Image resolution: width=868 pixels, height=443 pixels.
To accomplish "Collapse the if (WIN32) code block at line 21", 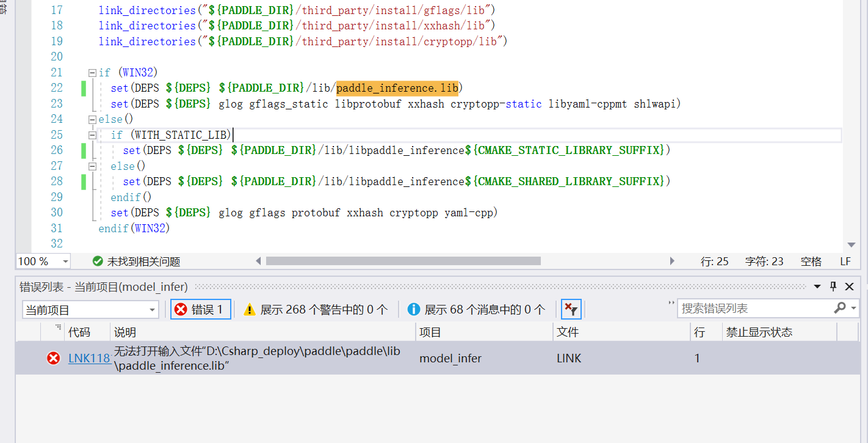I will [x=92, y=71].
